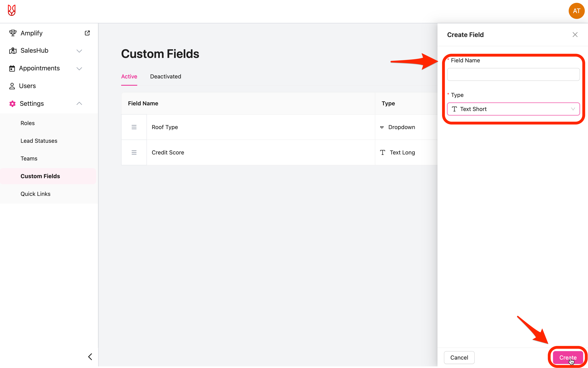This screenshot has width=588, height=368.
Task: Open the Type dropdown showing Text Short
Action: [513, 109]
